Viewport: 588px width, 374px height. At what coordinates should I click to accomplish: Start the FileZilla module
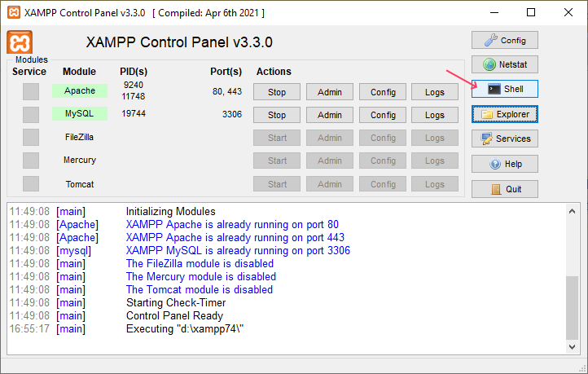[277, 138]
